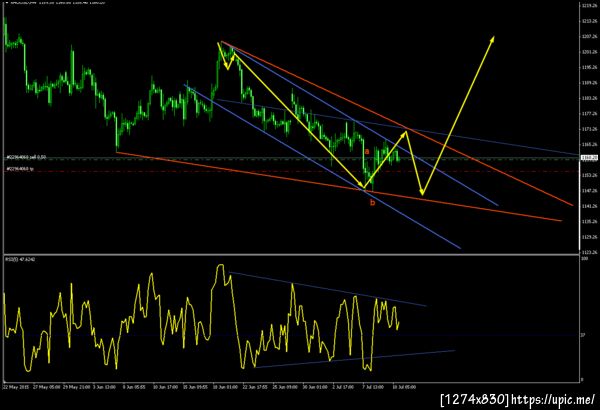Click price level 1207.26 on the axis

(x=590, y=36)
